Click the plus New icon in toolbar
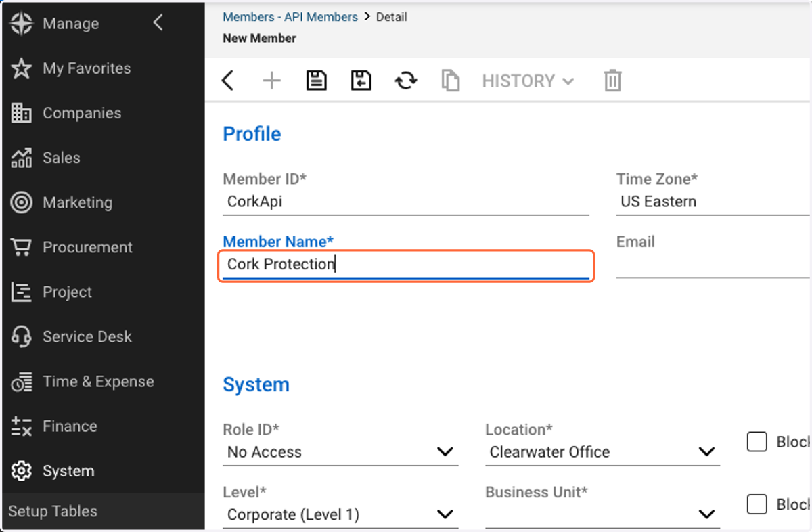The width and height of the screenshot is (812, 532). (271, 81)
